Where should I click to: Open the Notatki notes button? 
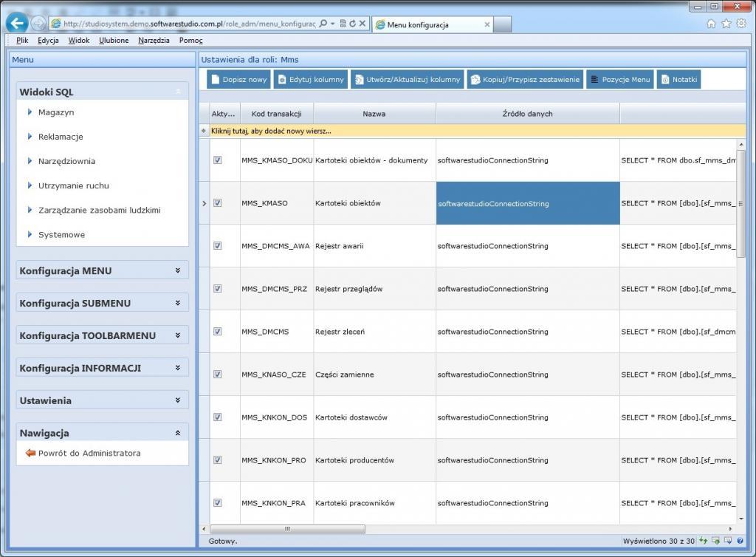coord(678,80)
